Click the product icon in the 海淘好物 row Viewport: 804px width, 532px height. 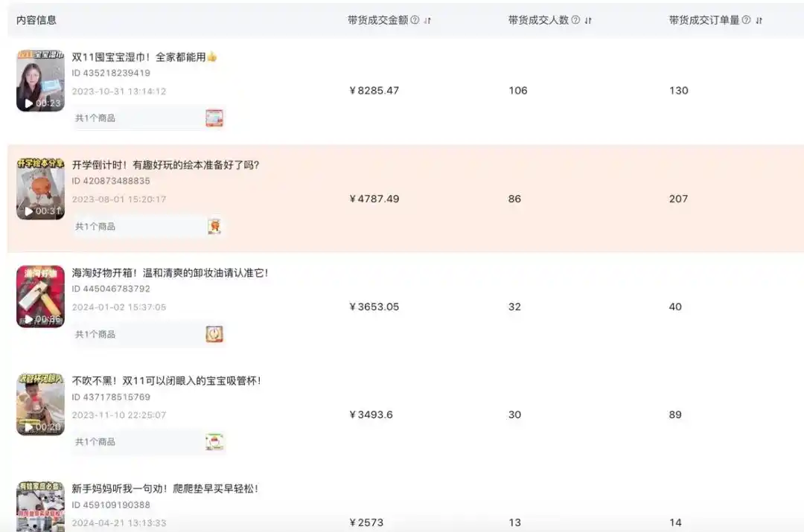(x=214, y=333)
